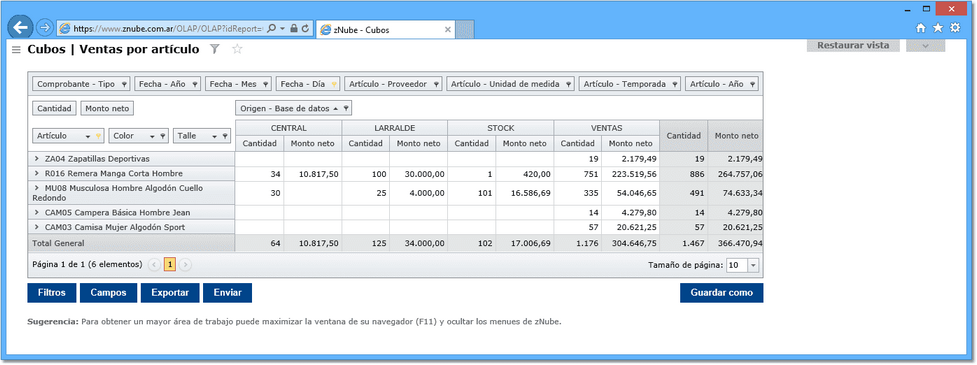Refresh the page with the reload icon

(x=305, y=29)
